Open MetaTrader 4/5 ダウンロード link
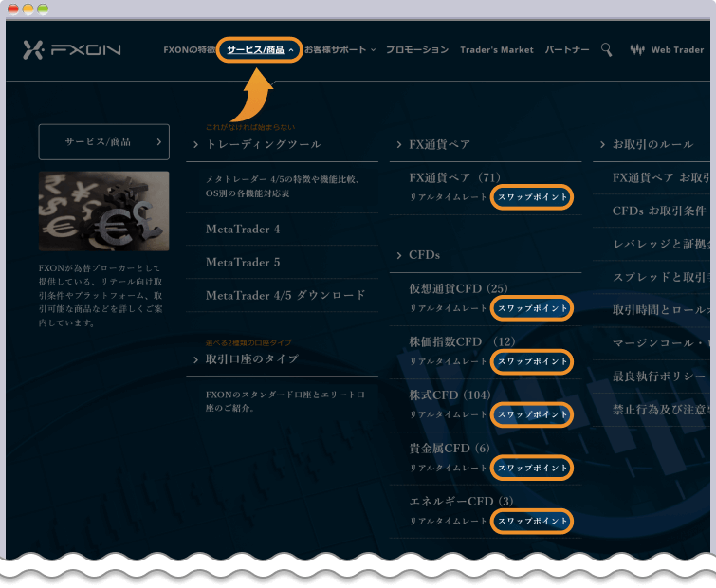Screen dimensions: 716x588 [285, 295]
